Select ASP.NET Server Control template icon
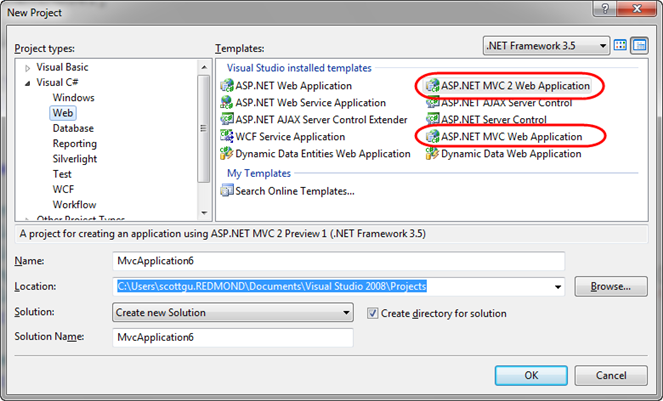Screen dimensions: 663x401 click(433, 120)
